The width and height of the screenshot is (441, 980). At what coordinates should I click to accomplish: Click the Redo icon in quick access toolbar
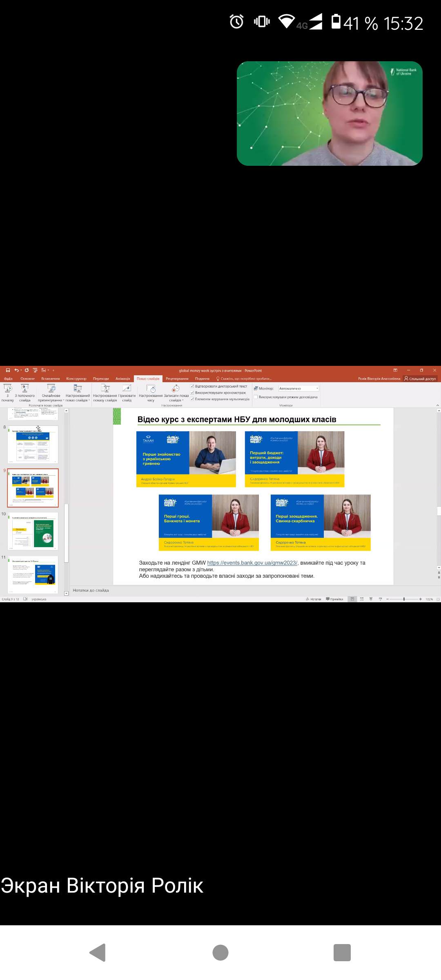27,370
